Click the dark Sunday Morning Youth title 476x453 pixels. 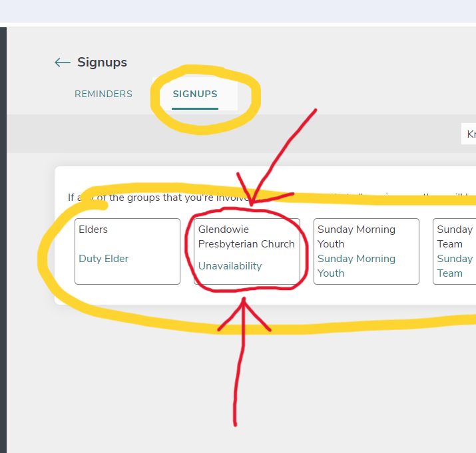coord(356,236)
